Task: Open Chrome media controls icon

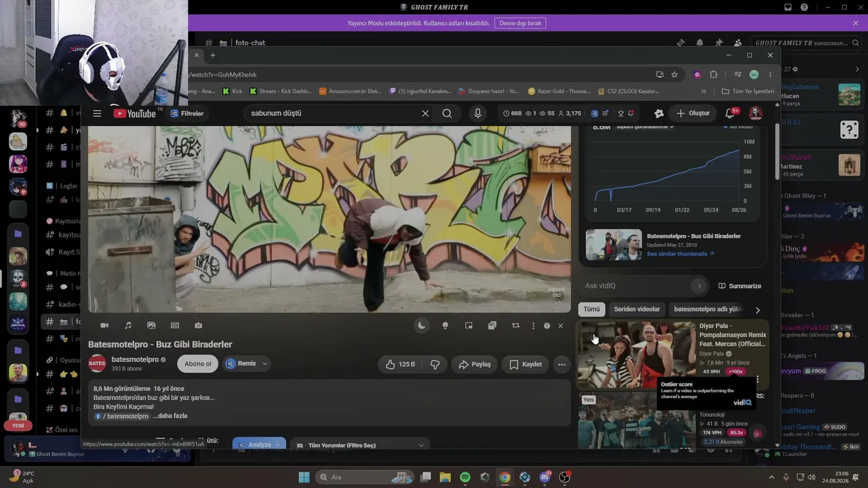Action: tap(738, 75)
